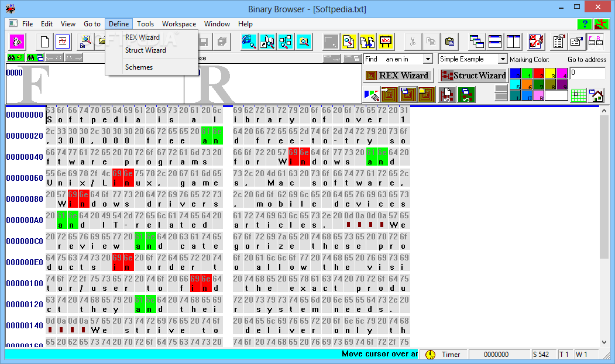Pick green marking color 1
Viewport: 615px width, 364px height.
point(527,73)
